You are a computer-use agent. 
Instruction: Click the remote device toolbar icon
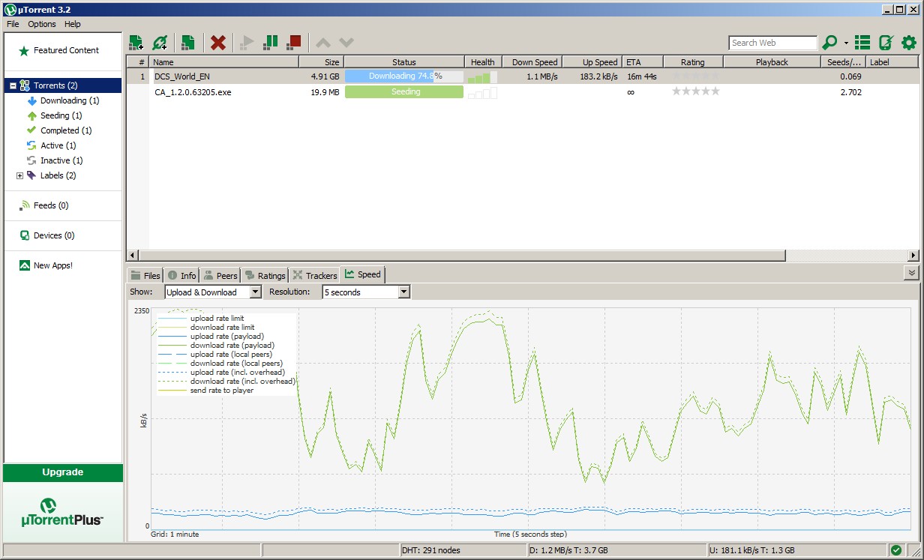pos(886,43)
